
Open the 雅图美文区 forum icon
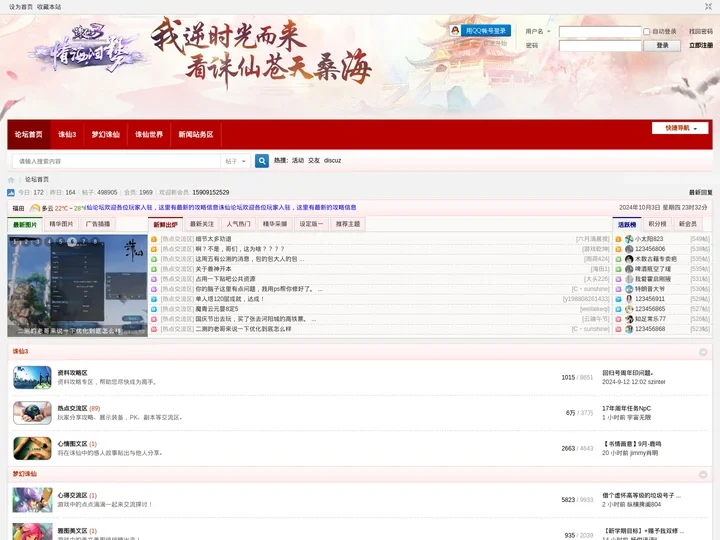[32, 532]
